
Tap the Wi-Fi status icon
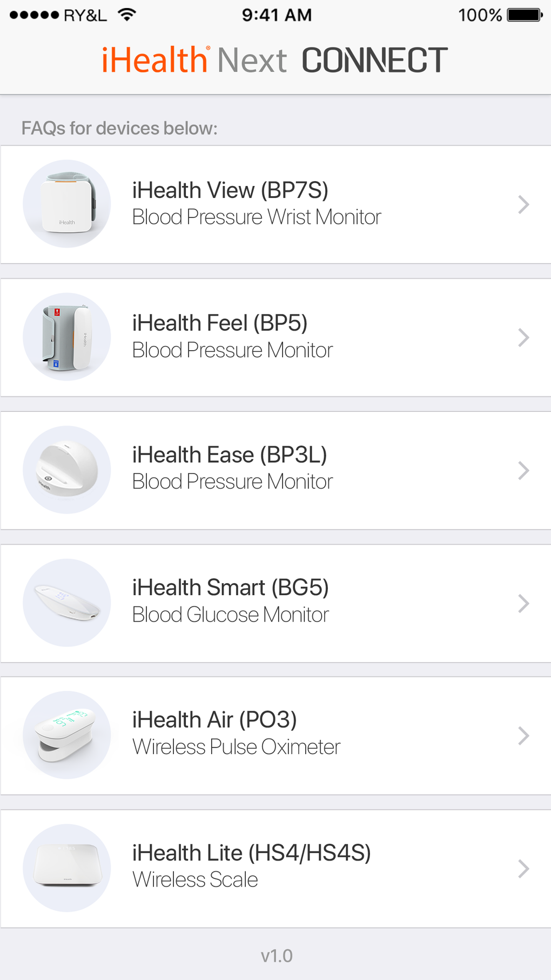click(126, 15)
